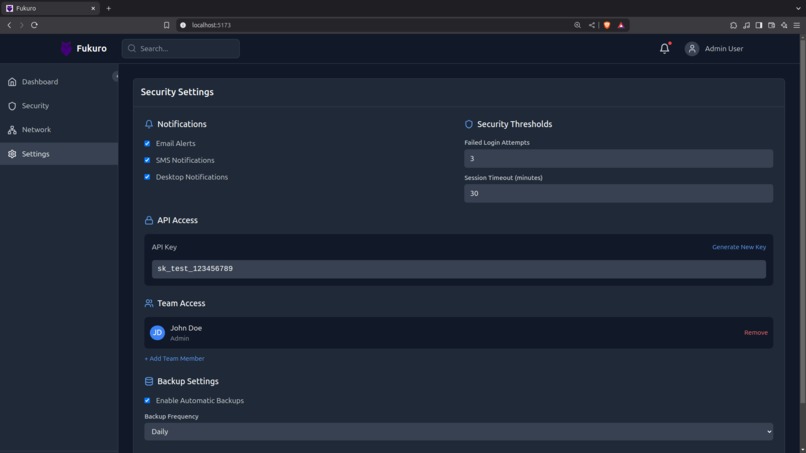This screenshot has width=806, height=453.
Task: Click the Admin User name
Action: point(724,48)
